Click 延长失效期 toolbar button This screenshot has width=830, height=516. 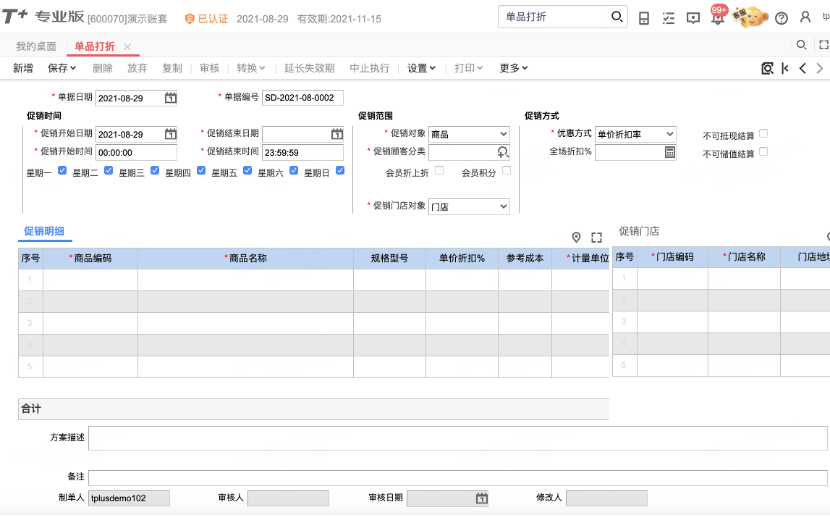click(x=310, y=68)
